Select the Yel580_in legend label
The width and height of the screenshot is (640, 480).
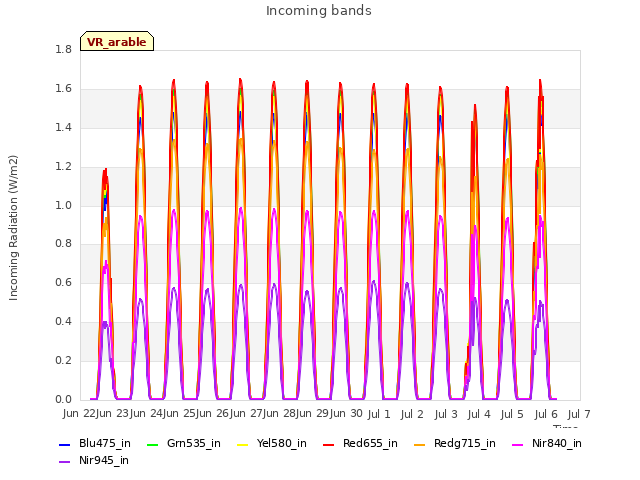point(282,443)
